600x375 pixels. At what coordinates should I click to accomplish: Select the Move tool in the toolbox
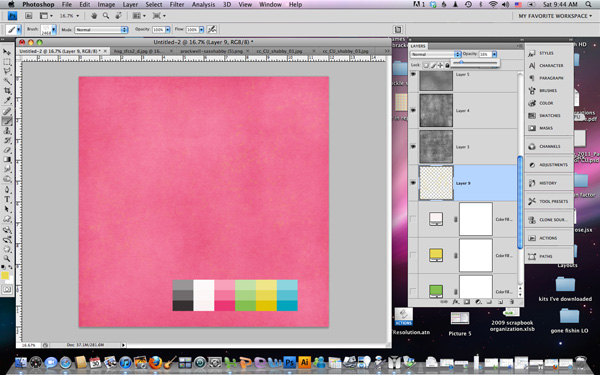[x=7, y=52]
